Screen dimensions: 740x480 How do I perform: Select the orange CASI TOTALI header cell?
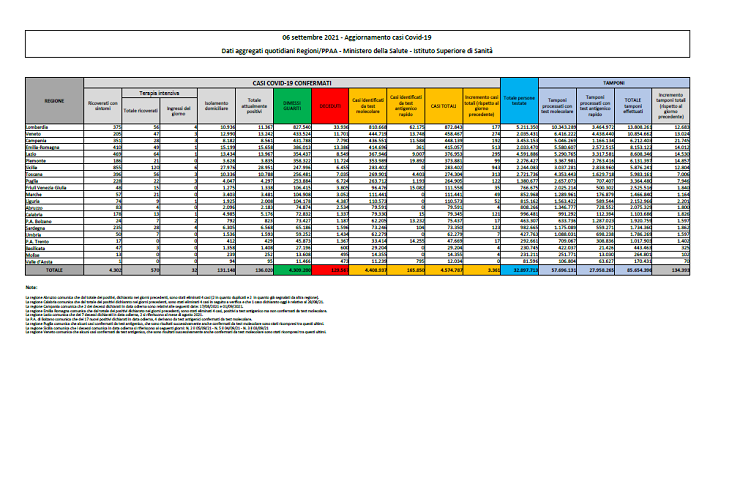440,103
